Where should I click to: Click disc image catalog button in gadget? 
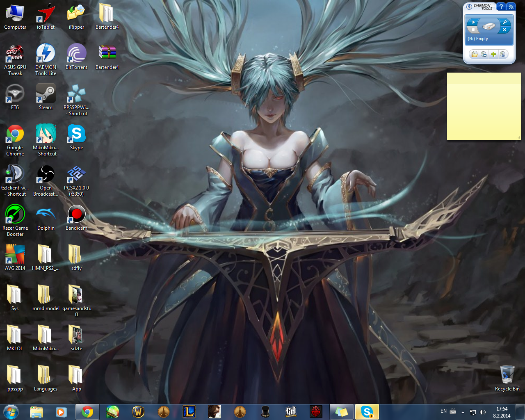pyautogui.click(x=484, y=54)
